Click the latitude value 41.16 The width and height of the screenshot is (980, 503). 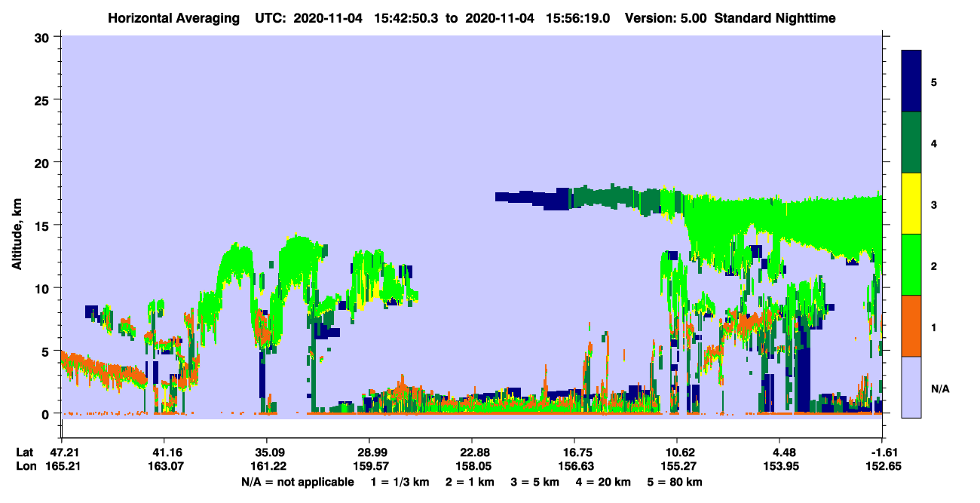pyautogui.click(x=164, y=452)
